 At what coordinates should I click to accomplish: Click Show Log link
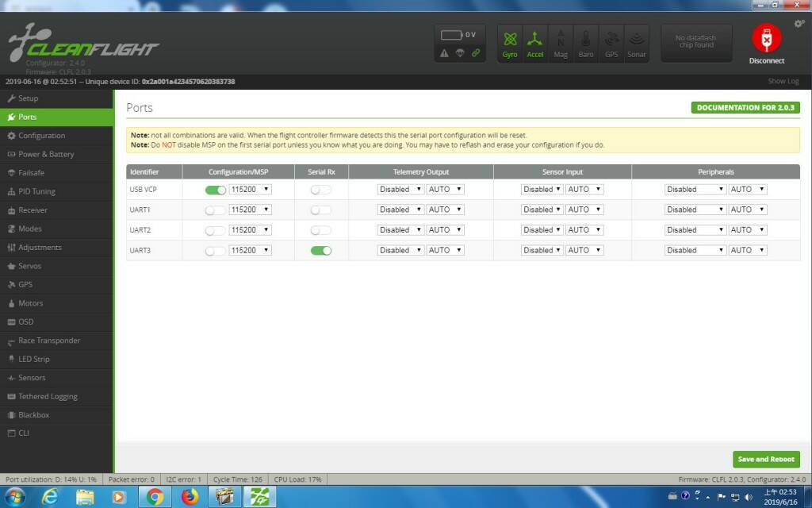(x=783, y=82)
